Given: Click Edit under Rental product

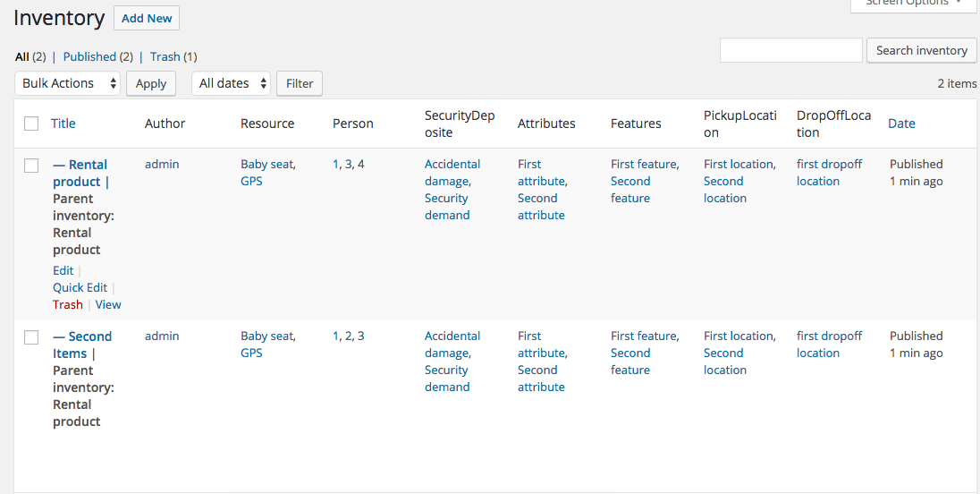Looking at the screenshot, I should pos(63,271).
